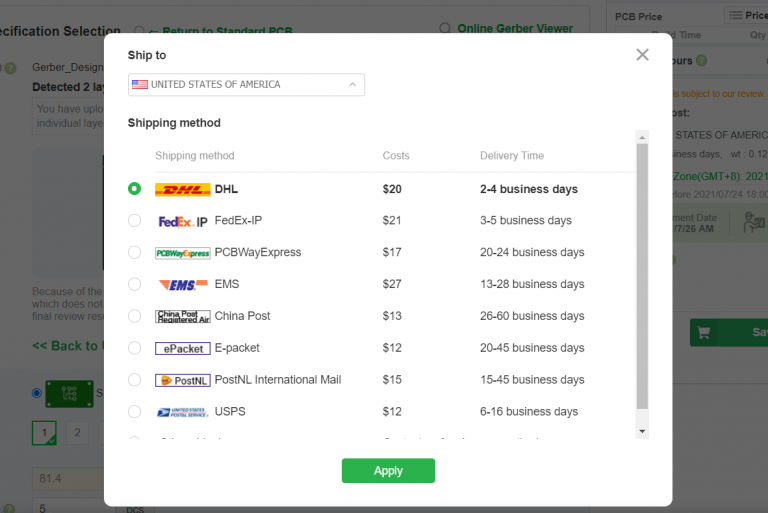
Task: Click the 2-4 business days delivery time
Action: 528,189
